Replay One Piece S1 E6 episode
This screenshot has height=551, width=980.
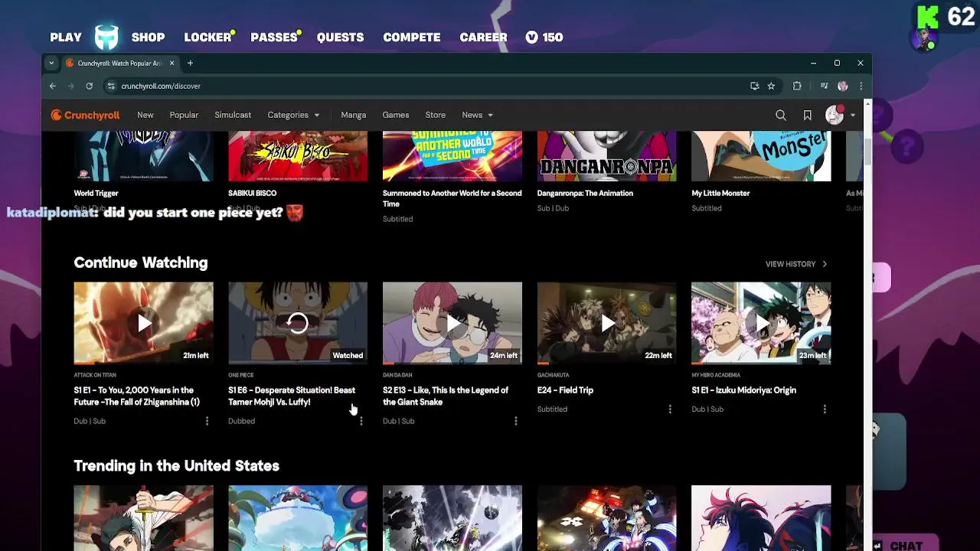(x=298, y=323)
